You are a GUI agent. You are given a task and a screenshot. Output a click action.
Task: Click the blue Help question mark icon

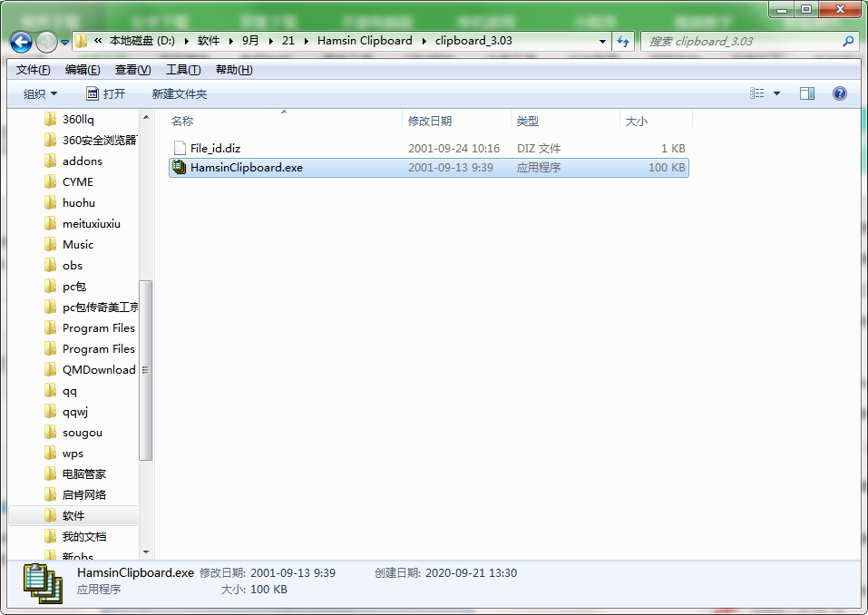pyautogui.click(x=839, y=93)
